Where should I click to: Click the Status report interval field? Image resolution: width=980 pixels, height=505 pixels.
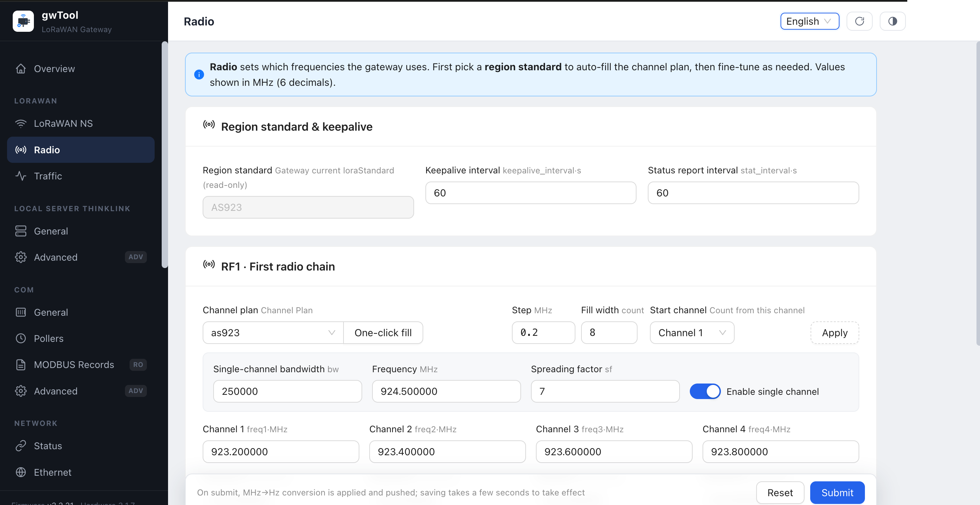pyautogui.click(x=753, y=193)
